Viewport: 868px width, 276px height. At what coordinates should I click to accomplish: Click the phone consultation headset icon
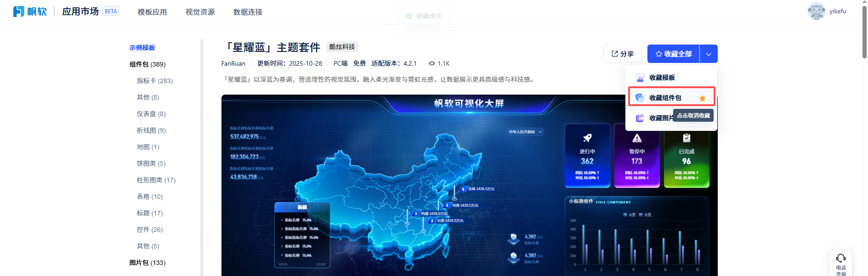pyautogui.click(x=841, y=258)
